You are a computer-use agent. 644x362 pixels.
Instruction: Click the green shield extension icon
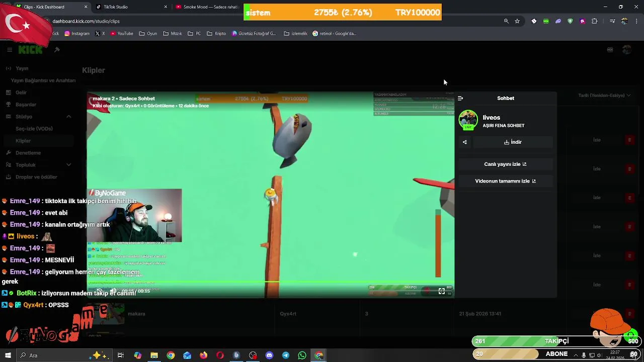pos(570,21)
